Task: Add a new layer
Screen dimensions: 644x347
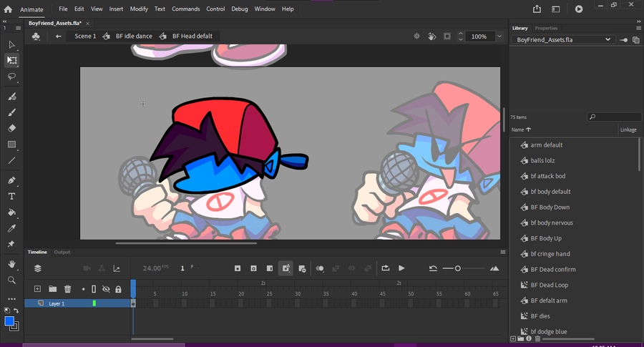Action: (x=37, y=289)
